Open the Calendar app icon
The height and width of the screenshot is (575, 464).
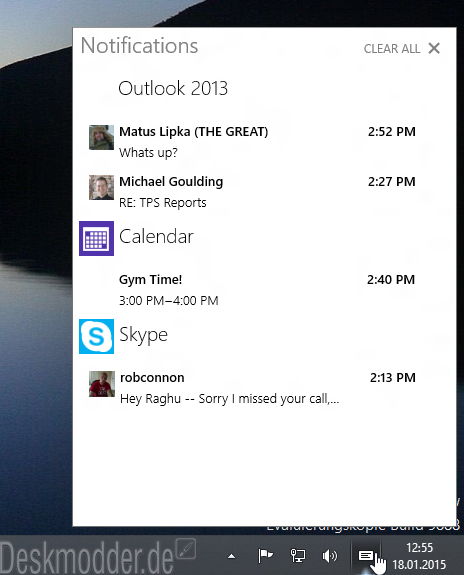click(96, 238)
